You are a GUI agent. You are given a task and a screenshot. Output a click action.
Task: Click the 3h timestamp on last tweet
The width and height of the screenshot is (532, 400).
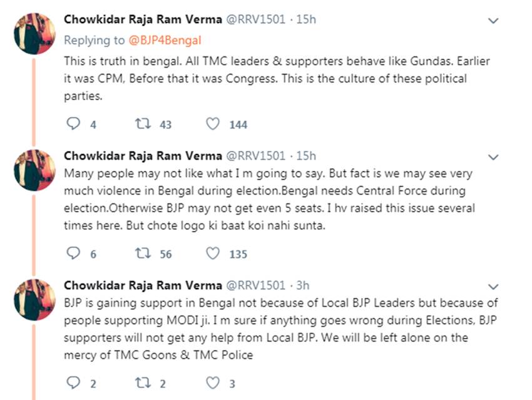click(x=302, y=285)
